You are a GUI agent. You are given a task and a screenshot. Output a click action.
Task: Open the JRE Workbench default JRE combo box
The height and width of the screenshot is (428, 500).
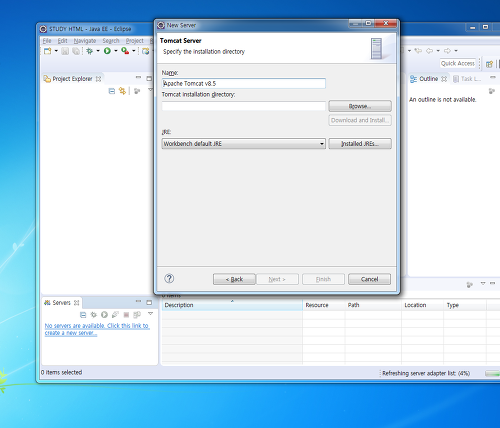point(244,144)
